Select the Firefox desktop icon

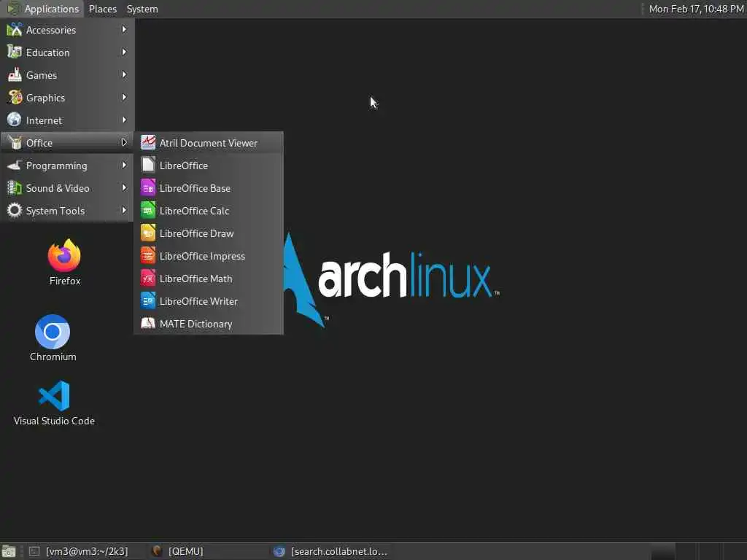[x=65, y=262]
